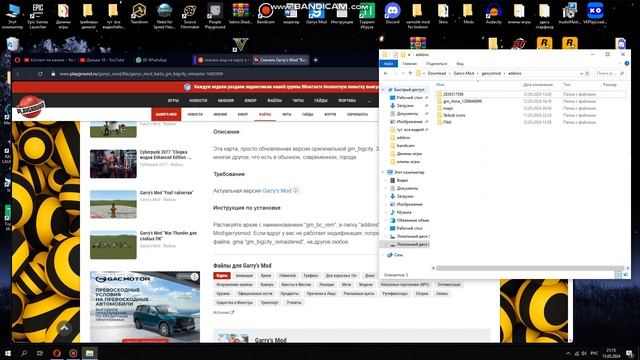The width and height of the screenshot is (640, 360).
Task: Open Windows Start menu
Action: tap(8, 353)
